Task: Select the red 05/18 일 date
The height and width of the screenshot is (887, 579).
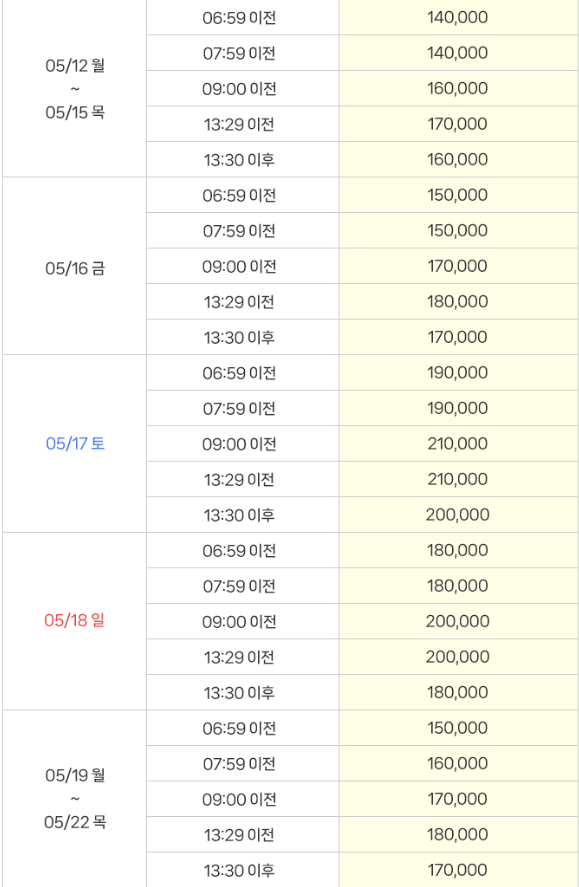Action: 75,621
